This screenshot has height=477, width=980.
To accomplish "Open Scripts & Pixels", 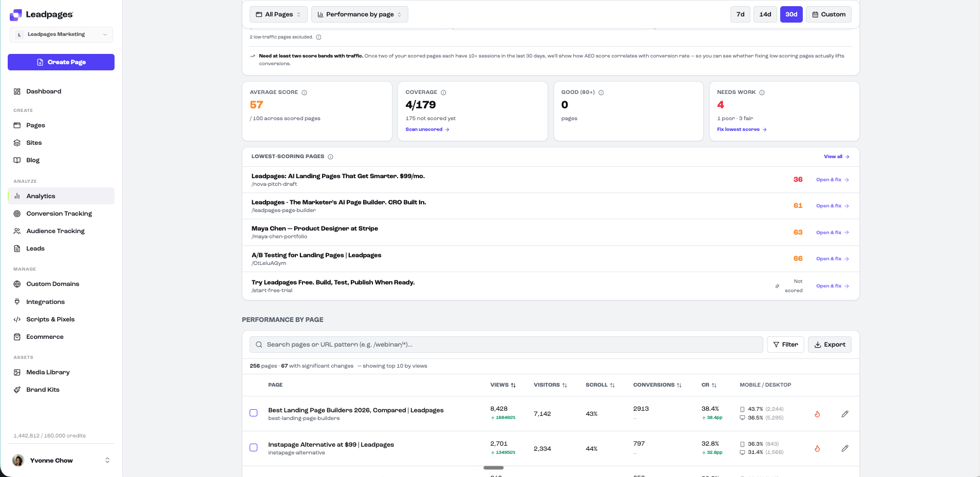I will 61,319.
